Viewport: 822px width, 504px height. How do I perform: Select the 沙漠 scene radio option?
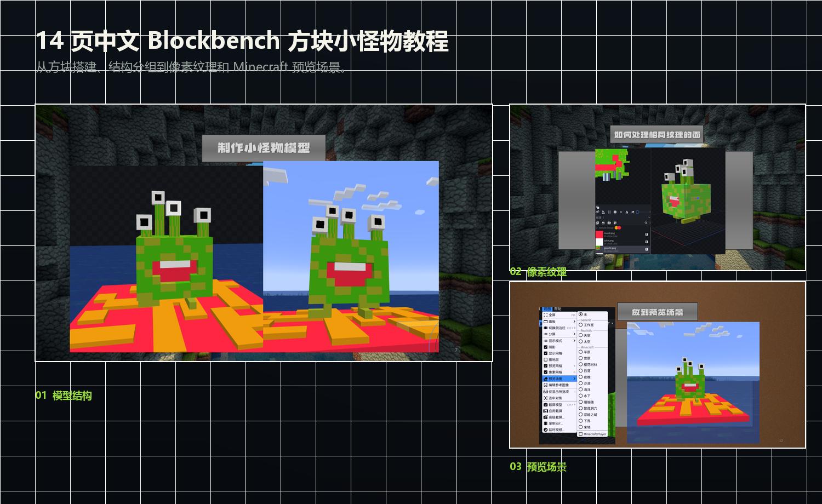(580, 383)
